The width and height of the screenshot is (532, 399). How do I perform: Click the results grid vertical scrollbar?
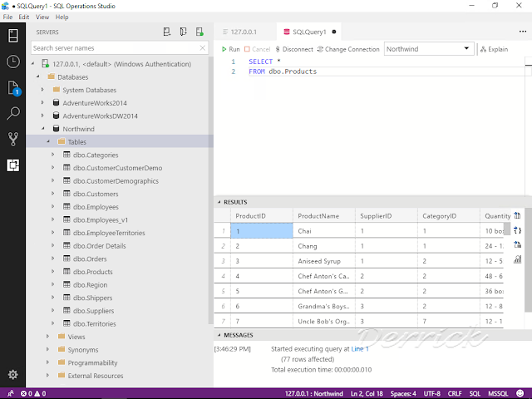pos(507,229)
